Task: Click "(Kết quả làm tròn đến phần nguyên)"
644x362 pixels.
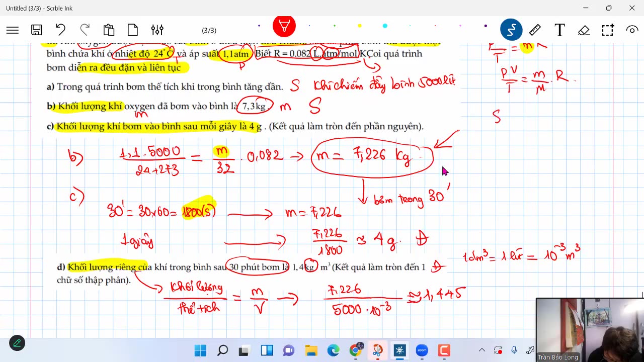Action: (346, 127)
